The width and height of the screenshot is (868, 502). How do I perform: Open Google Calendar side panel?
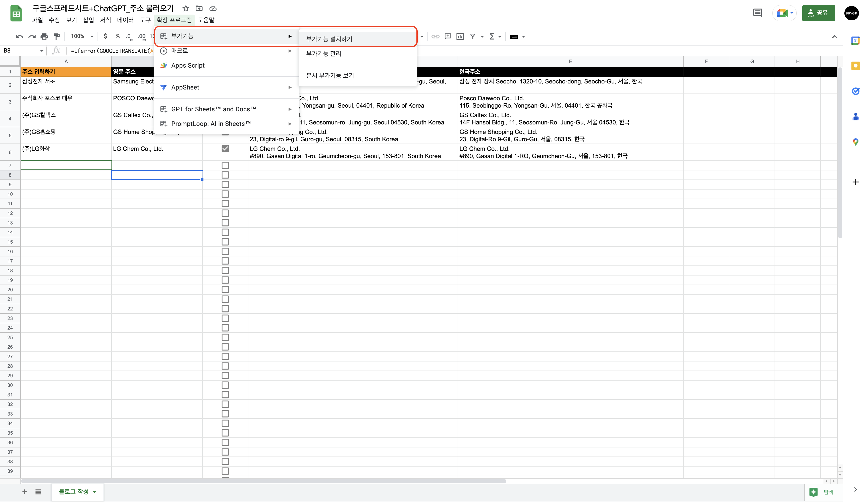click(856, 41)
